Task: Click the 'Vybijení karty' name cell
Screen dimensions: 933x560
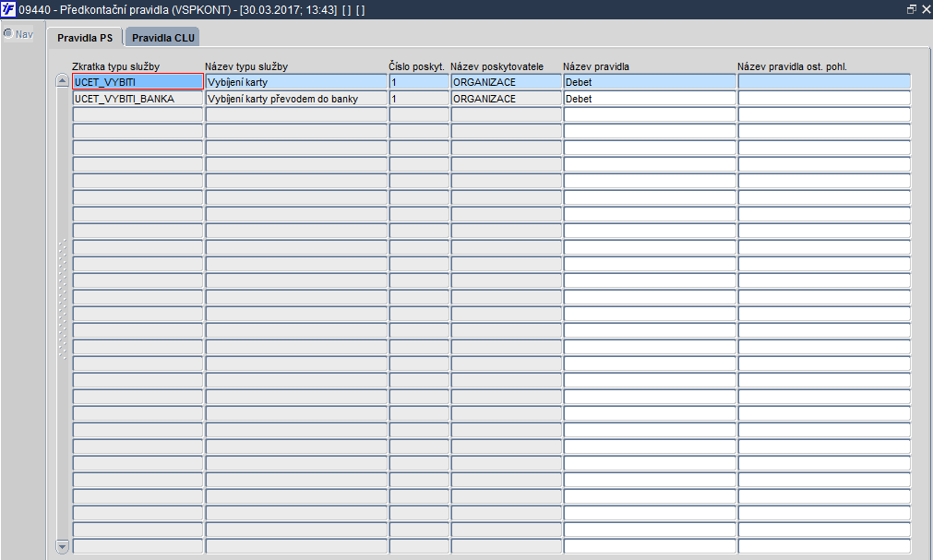Action: [296, 82]
